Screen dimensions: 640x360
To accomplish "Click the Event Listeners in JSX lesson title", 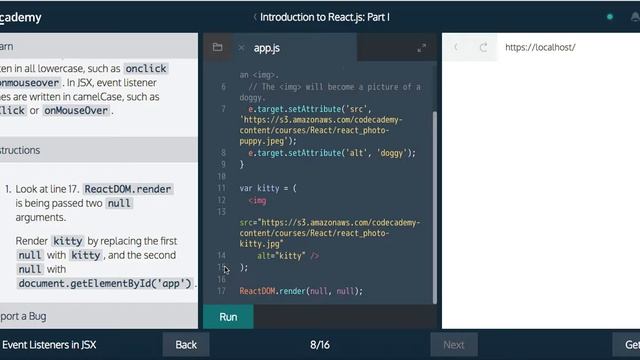I will 49,345.
